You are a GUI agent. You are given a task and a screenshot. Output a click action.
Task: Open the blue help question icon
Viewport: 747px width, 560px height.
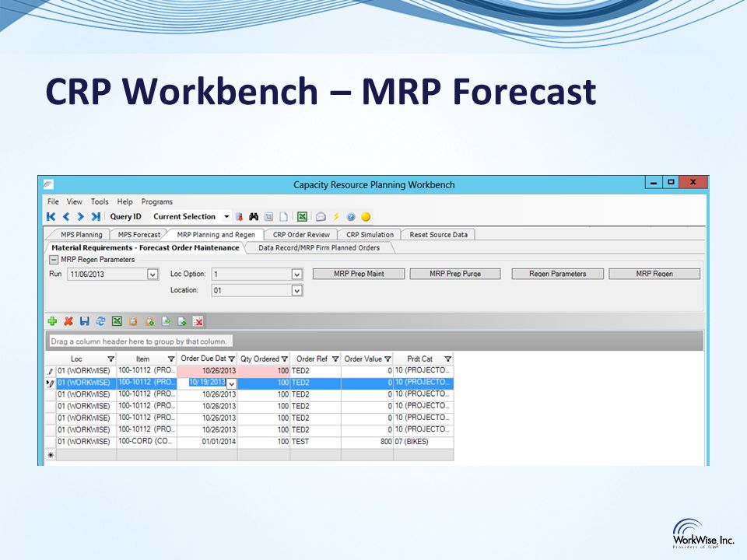(x=351, y=217)
